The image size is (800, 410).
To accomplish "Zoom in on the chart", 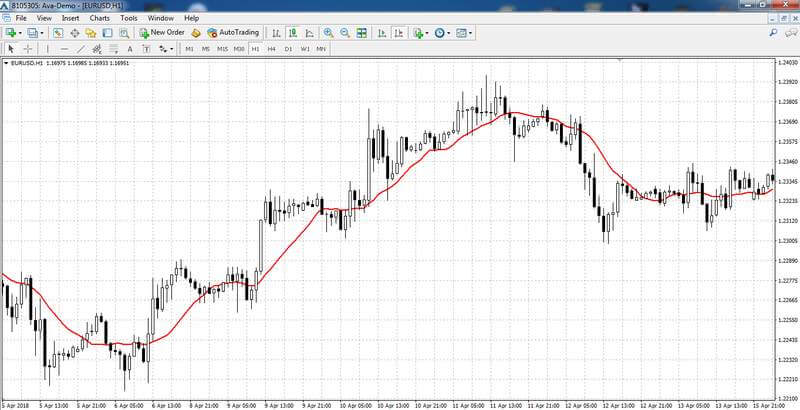I will [x=328, y=33].
